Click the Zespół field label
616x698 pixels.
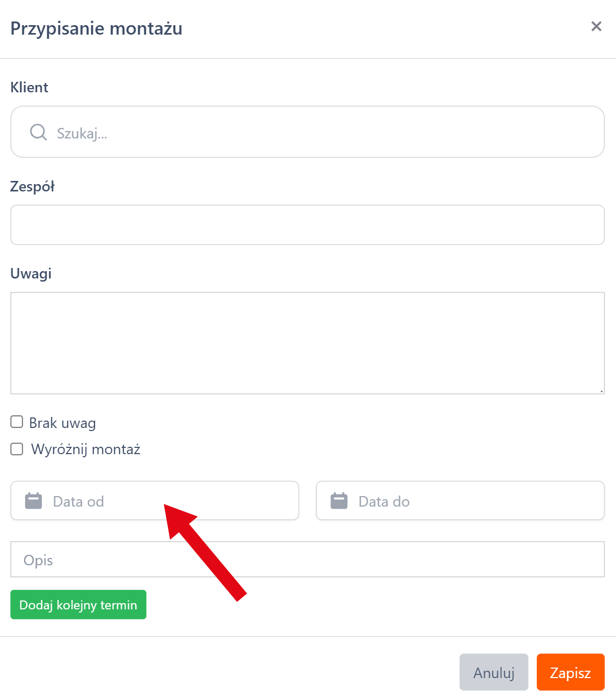click(33, 187)
